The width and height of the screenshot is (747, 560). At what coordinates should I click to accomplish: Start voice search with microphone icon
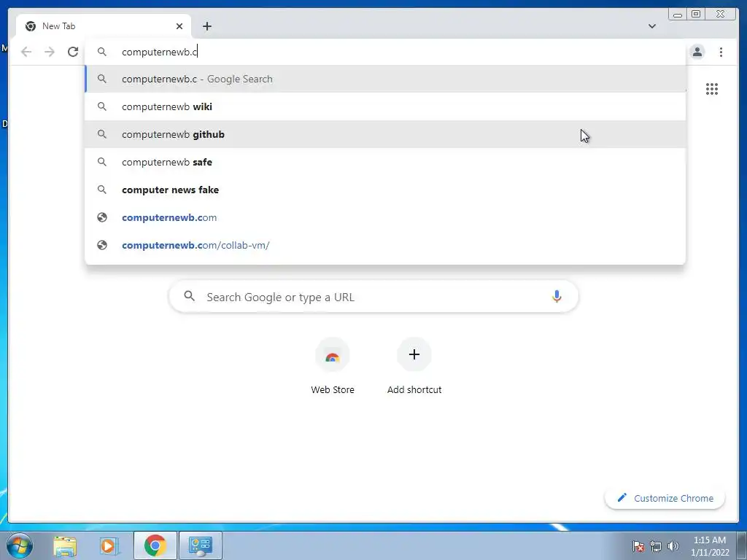(x=557, y=297)
